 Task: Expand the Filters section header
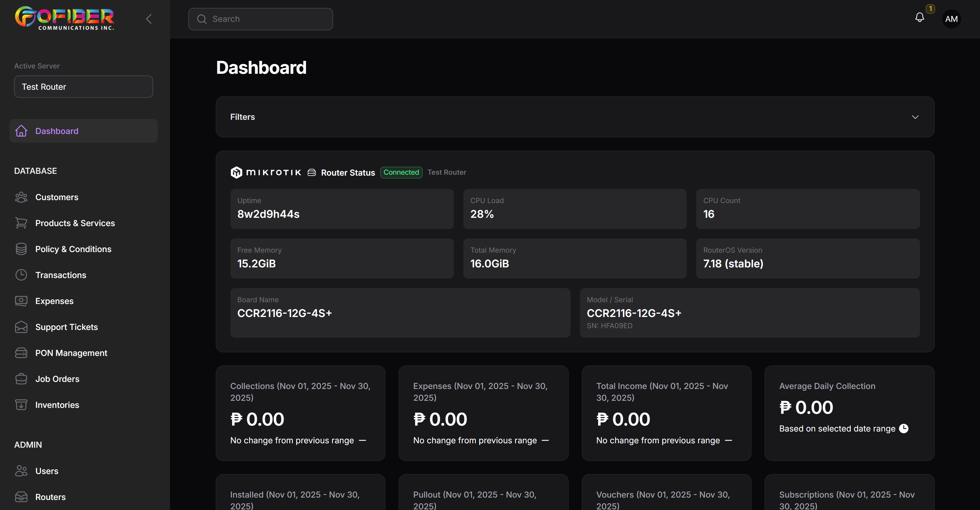click(x=243, y=117)
